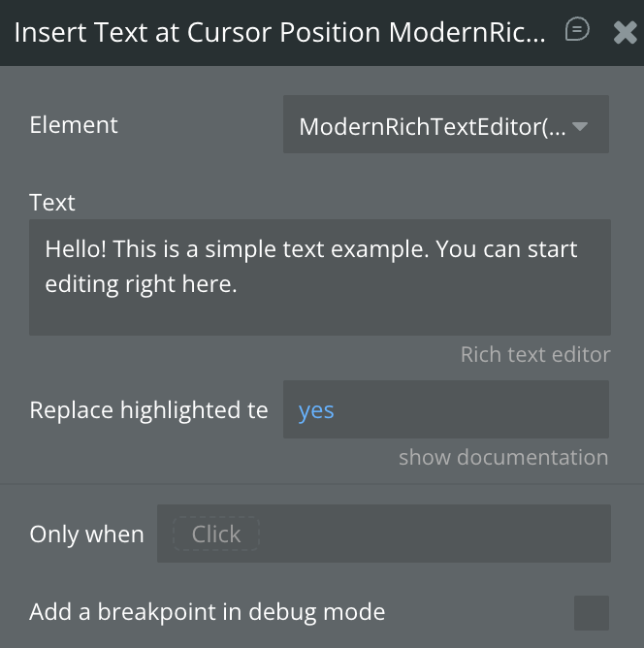Click the "Text" property label
Viewport: 644px width, 648px height.
[52, 203]
